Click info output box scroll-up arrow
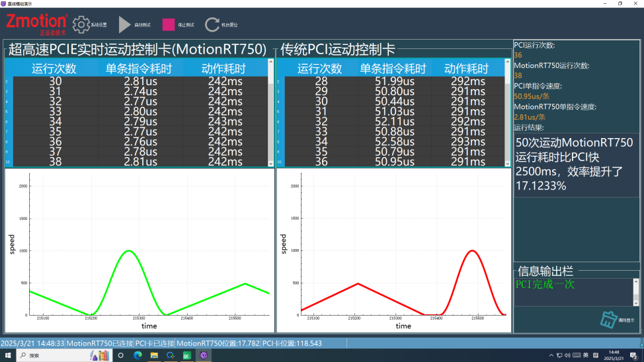 pos(636,281)
